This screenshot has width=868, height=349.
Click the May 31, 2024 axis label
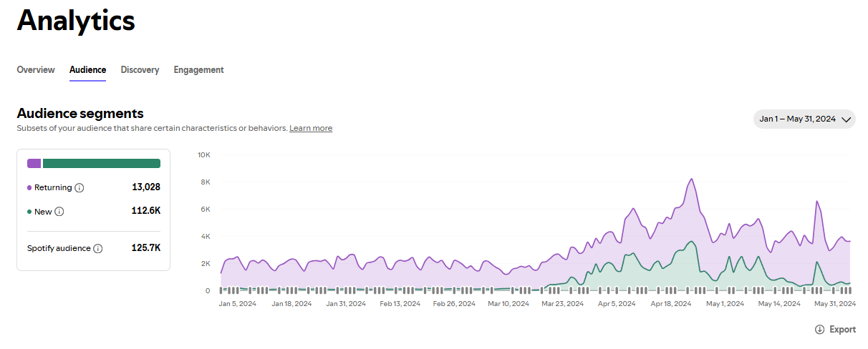836,304
